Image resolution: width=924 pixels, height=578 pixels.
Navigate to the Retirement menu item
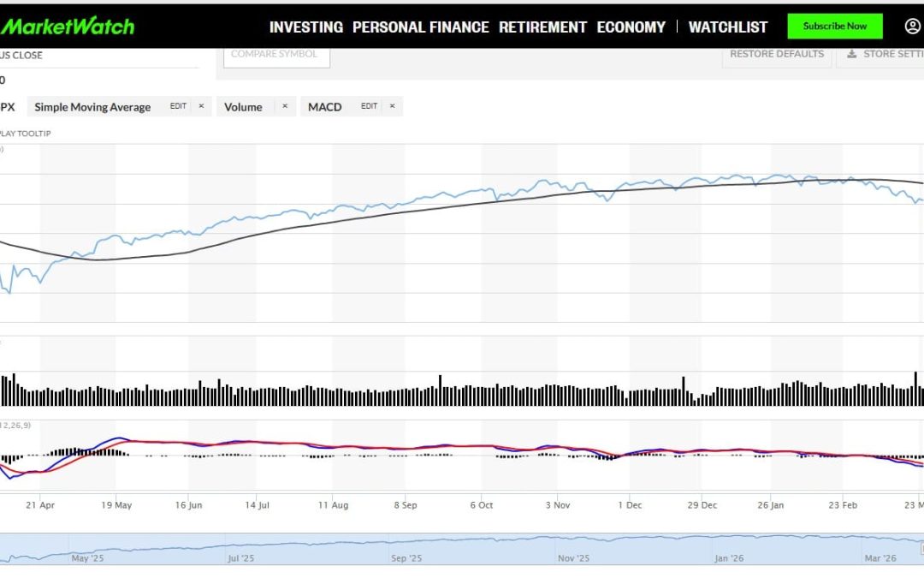tap(543, 27)
